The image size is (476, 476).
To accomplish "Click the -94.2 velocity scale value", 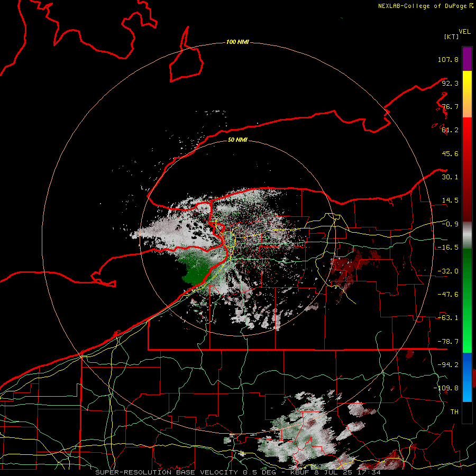I will (448, 365).
